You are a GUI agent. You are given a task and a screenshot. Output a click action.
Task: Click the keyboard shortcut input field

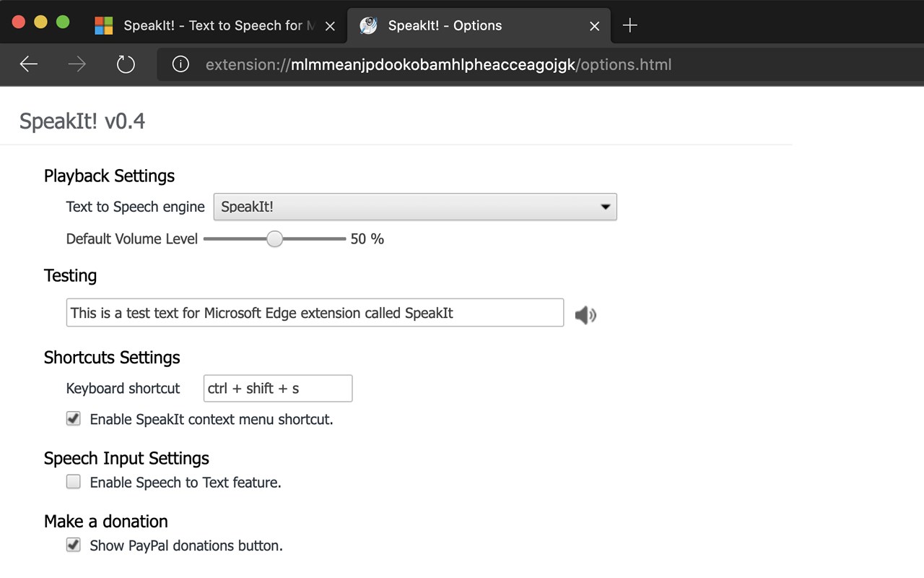278,388
